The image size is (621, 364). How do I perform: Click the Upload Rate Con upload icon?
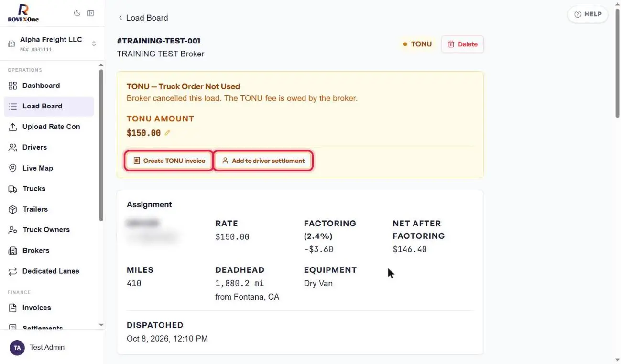click(13, 127)
